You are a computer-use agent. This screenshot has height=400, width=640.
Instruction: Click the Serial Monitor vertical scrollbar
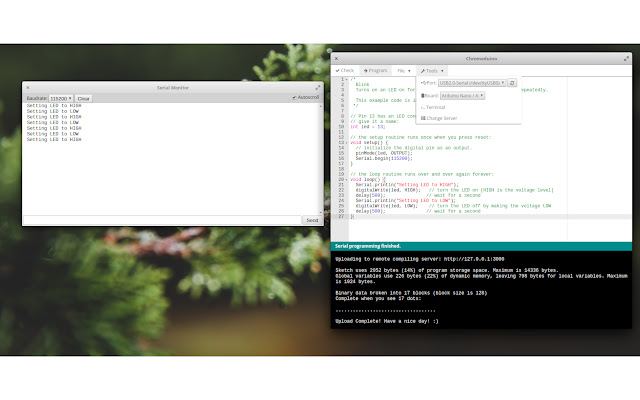[321, 159]
